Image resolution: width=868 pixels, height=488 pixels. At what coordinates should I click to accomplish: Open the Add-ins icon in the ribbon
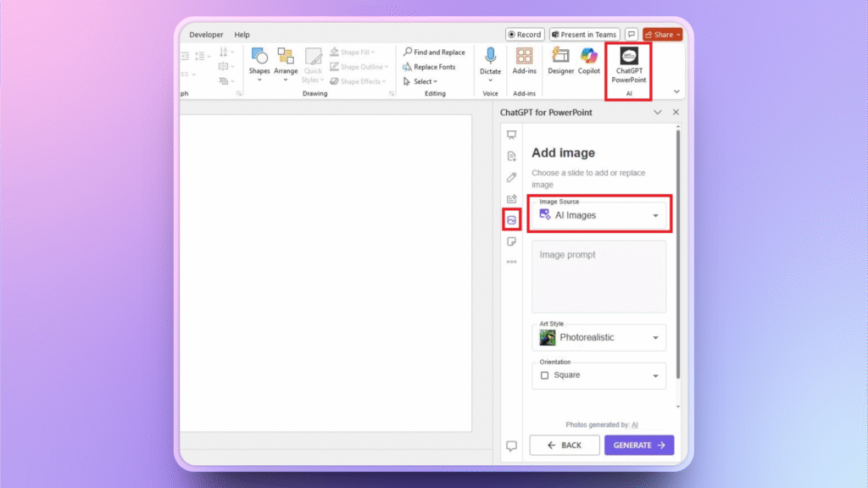point(524,61)
